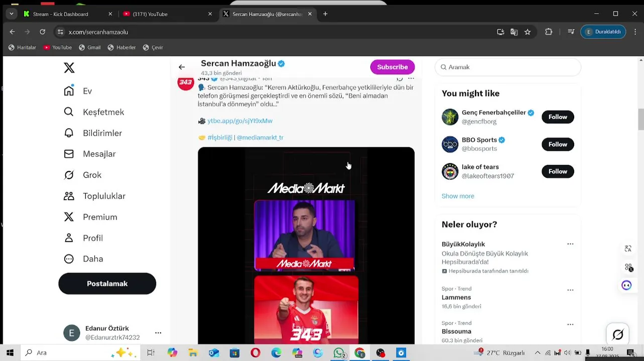Open Profil from the sidebar
Image resolution: width=644 pixels, height=361 pixels.
click(x=83, y=238)
